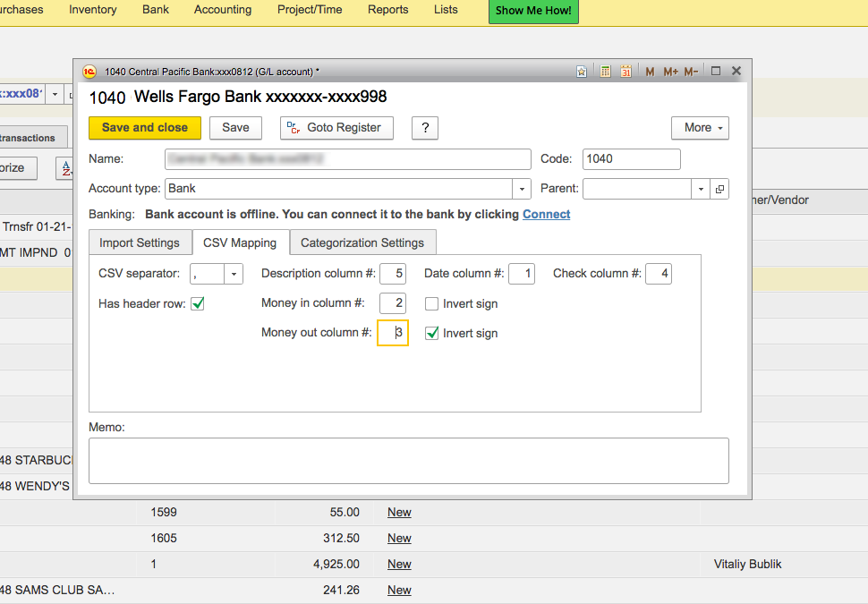
Task: Maximize the G/L account dialog
Action: pos(716,71)
